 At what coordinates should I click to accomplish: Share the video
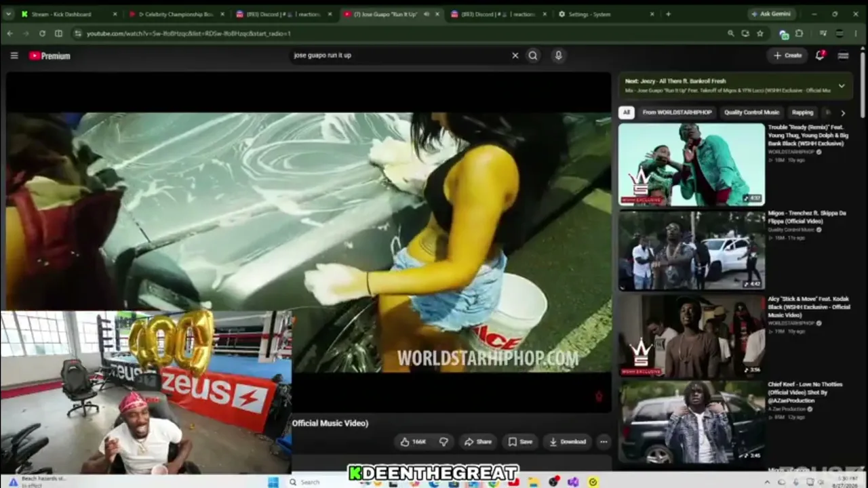point(477,442)
